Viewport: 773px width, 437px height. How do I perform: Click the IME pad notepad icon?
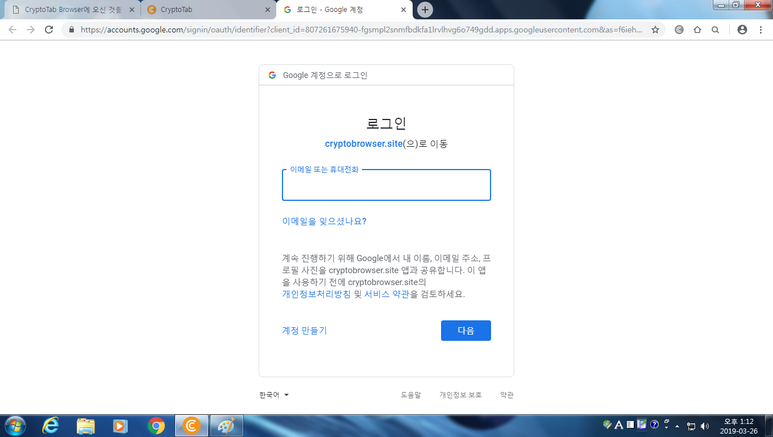click(x=641, y=424)
